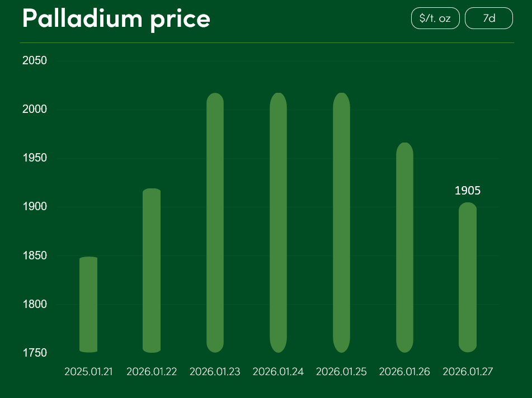Click the bar for 2026.01.23
Screen dimensions: 532x398
point(215,222)
